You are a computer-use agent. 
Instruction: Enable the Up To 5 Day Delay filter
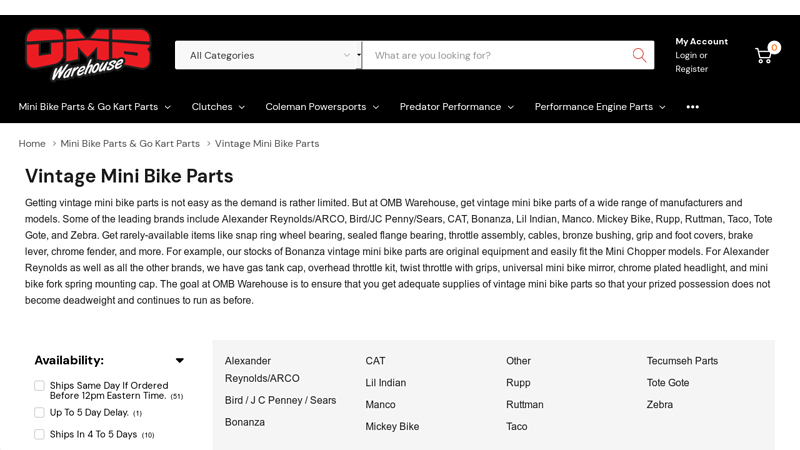coord(39,412)
